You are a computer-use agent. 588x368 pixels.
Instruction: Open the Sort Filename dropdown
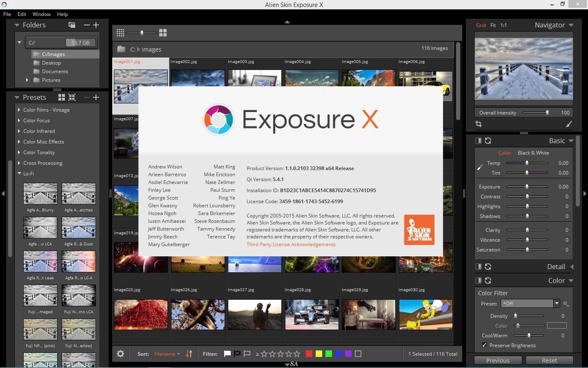[x=167, y=354]
